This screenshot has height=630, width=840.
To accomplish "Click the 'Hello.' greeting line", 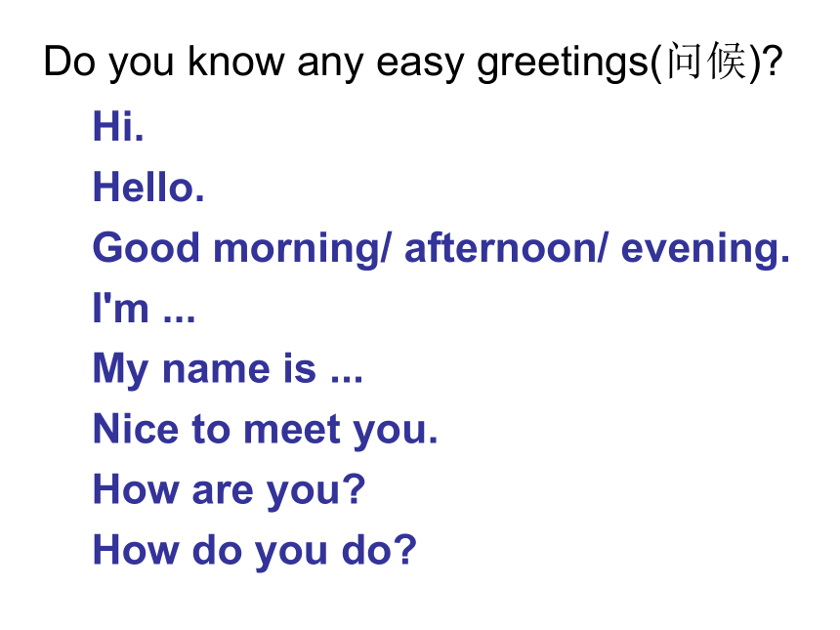I will click(x=148, y=188).
